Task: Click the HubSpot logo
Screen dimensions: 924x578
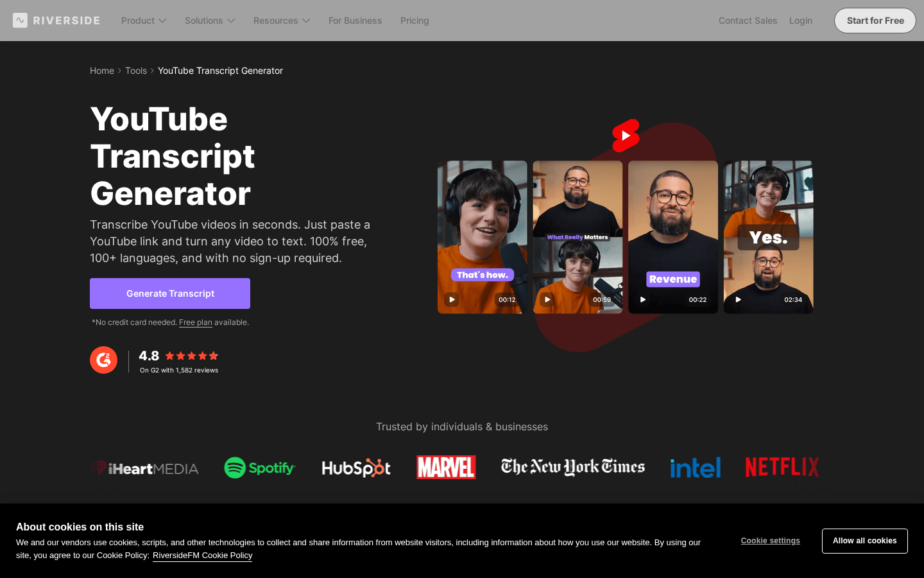Action: [x=356, y=468]
